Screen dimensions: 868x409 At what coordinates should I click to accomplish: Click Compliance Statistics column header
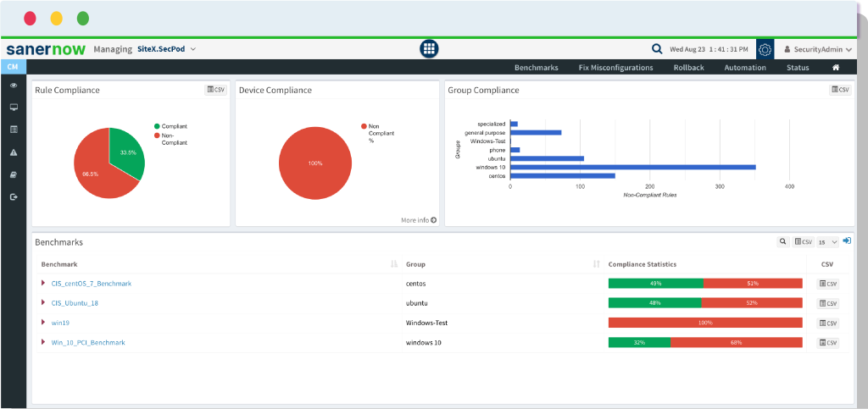coord(643,264)
